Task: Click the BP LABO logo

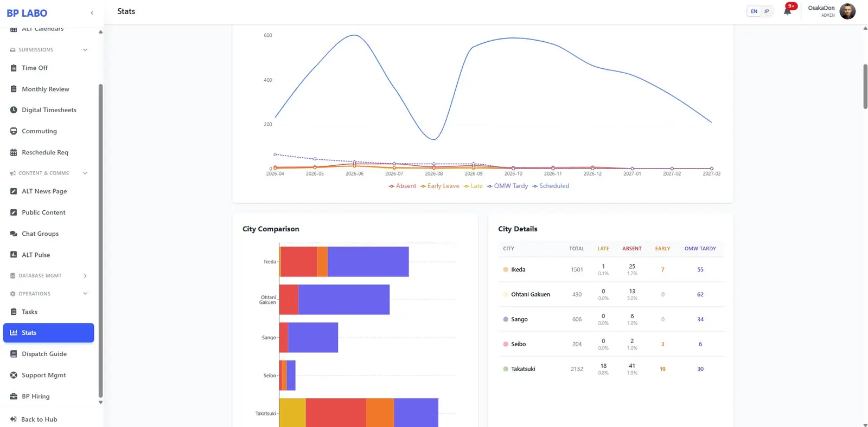Action: [x=27, y=13]
